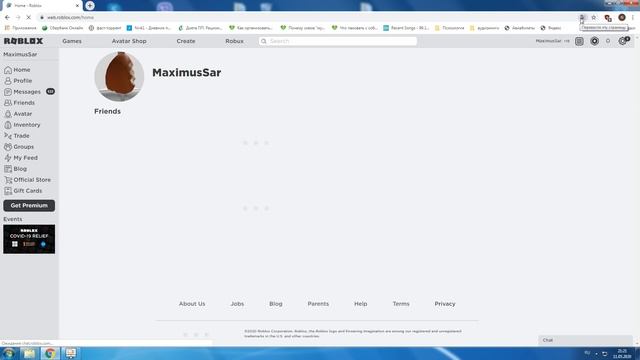This screenshot has width=640, height=360.
Task: Click the taskbar clock
Action: 622,354
